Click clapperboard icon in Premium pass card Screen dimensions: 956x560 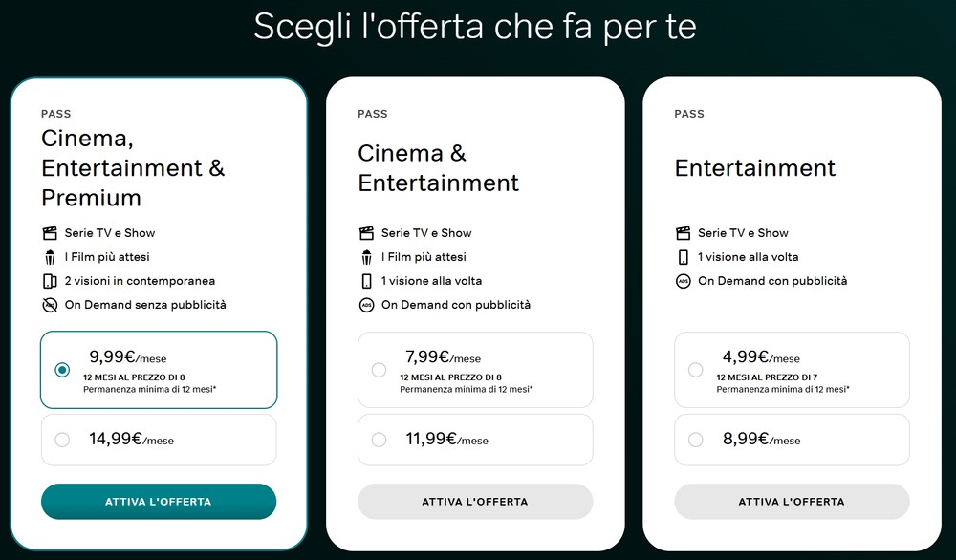[x=50, y=233]
